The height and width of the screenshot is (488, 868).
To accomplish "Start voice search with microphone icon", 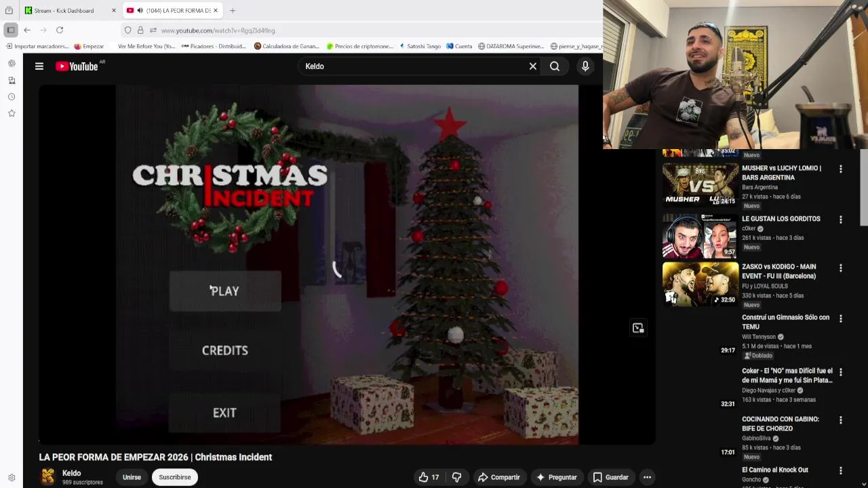I will [585, 66].
